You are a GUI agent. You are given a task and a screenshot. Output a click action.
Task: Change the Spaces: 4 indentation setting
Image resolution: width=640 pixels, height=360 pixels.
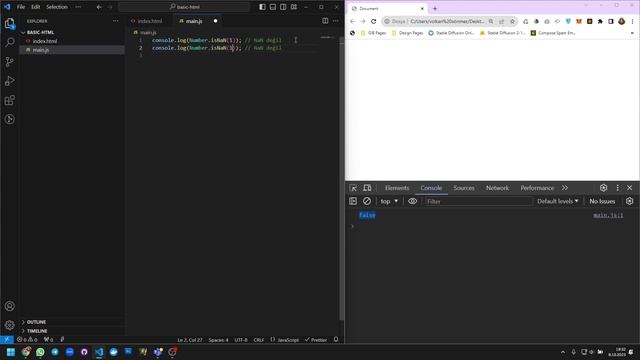[x=218, y=340]
